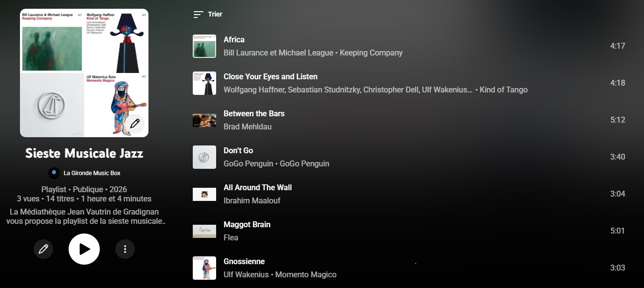Click the Africa track thumbnail

pos(204,46)
